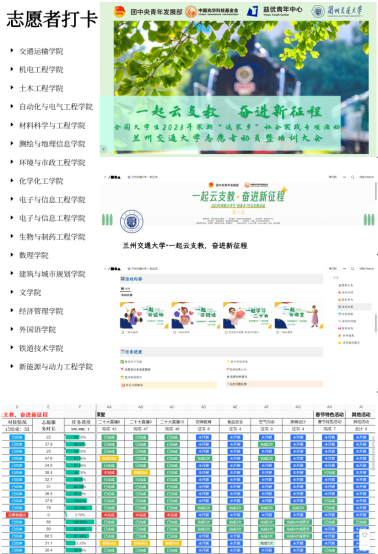This screenshot has width=378, height=554.
Task: Open the 一起云阅读 activity card
Action: (196, 318)
